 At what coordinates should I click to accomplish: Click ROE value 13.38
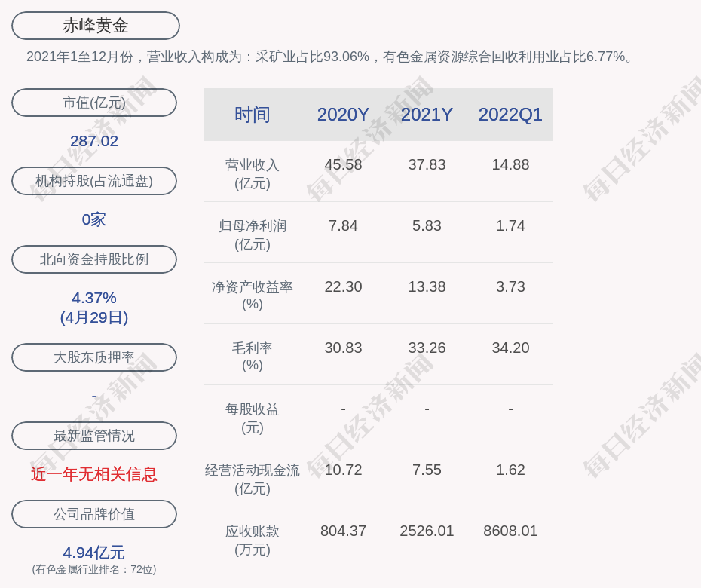(x=427, y=286)
